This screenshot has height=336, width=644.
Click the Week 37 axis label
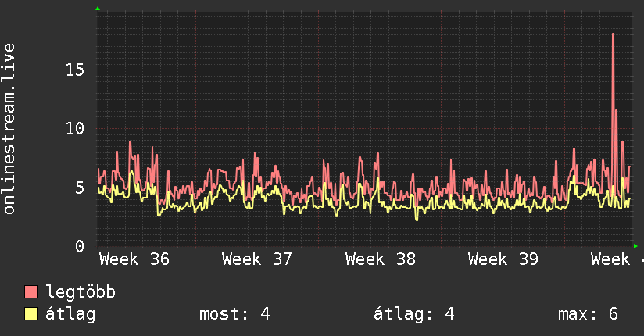[257, 259]
